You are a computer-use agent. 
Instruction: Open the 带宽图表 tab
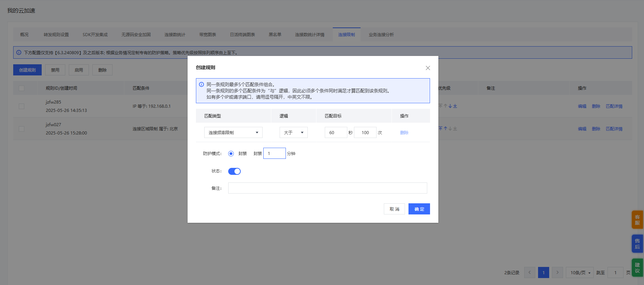pos(208,35)
